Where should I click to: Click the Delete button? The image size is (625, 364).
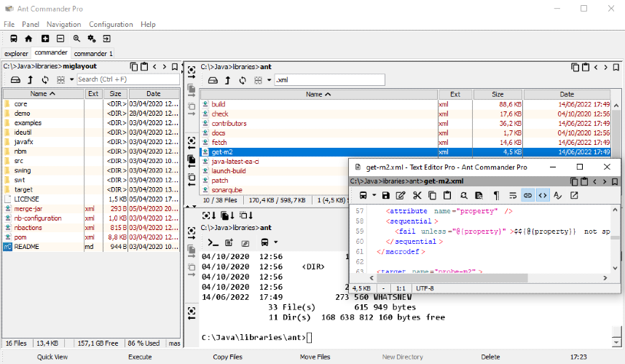[x=490, y=357]
